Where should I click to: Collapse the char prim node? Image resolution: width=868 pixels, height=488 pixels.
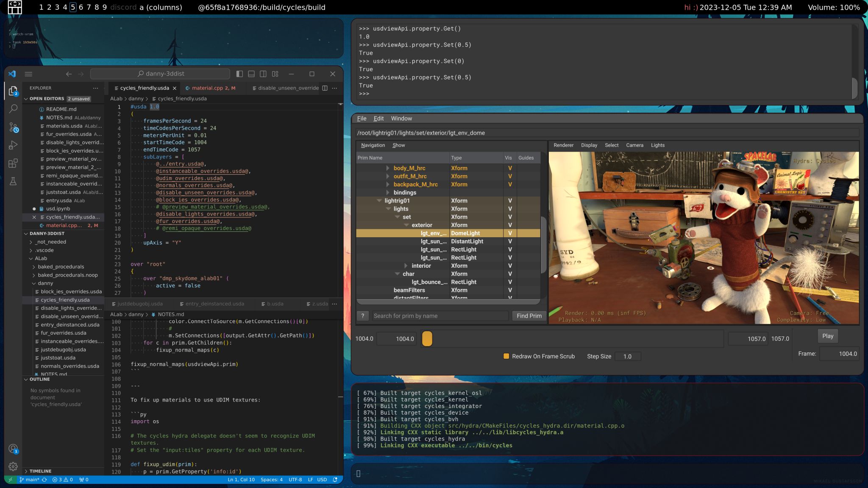[x=397, y=274]
